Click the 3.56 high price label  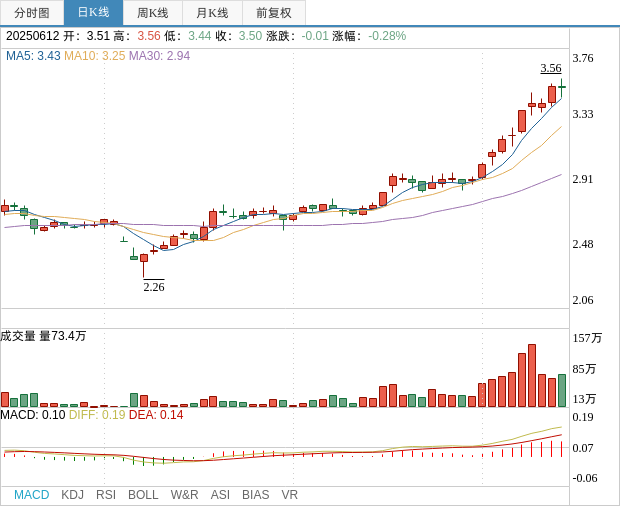click(551, 68)
